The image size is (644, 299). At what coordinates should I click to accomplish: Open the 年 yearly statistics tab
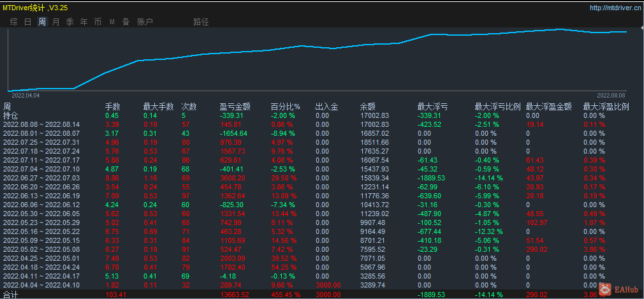coord(84,22)
